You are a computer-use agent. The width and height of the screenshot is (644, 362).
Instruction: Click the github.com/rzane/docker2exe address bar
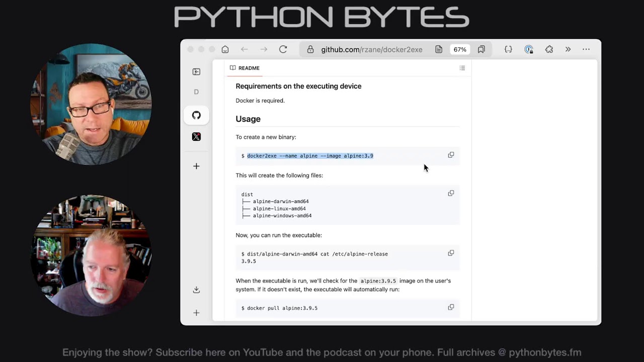tap(372, 49)
